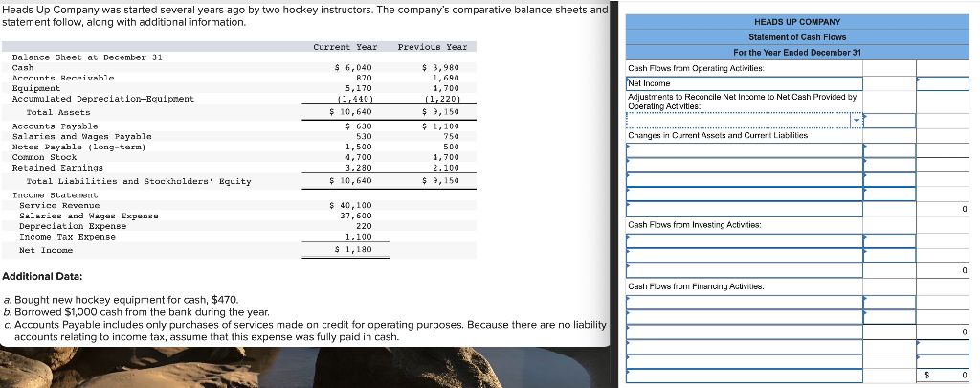Screen dimensions: 980x388
Task: Click previous year Cash value $ 3,980
Action: (441, 67)
